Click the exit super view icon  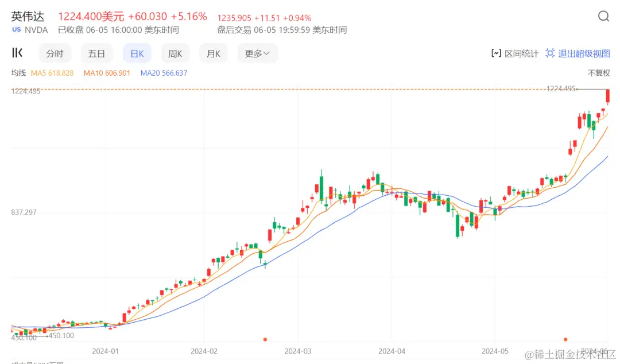(550, 53)
